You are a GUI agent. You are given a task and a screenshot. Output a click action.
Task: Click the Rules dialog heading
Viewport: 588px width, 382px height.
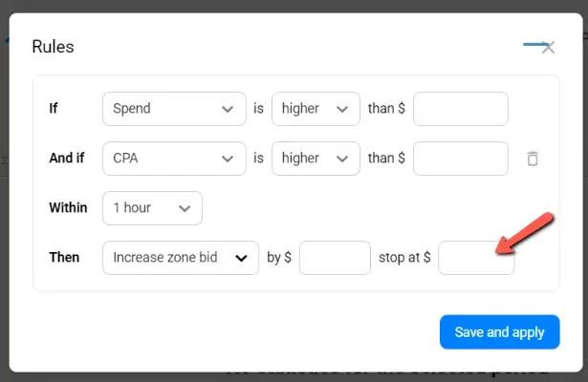point(53,47)
